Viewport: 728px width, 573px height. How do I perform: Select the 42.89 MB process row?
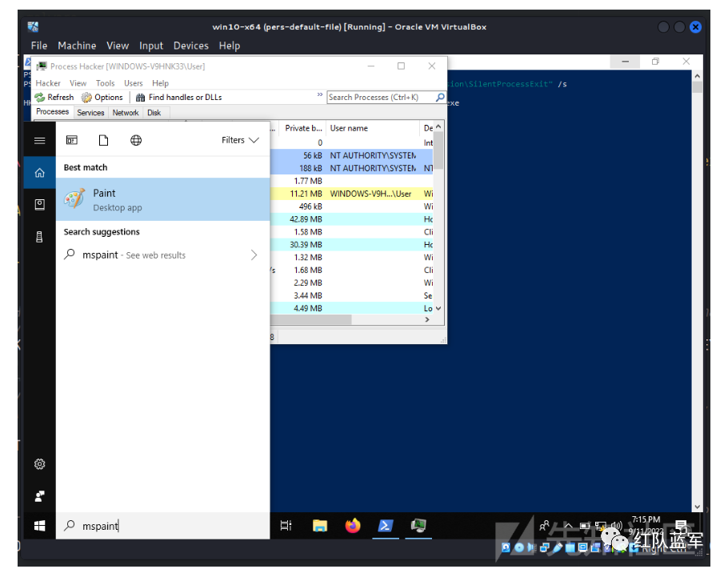[351, 219]
